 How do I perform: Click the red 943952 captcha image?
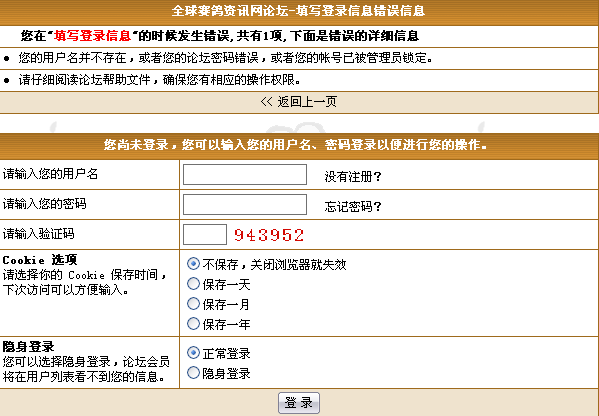point(269,235)
